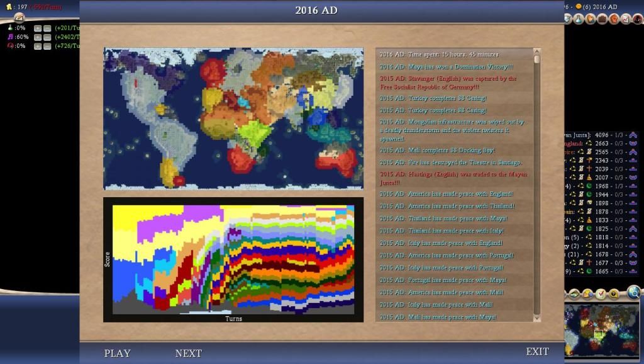Switch to globe view magnifier icon
The image size is (644, 364).
[635, 292]
